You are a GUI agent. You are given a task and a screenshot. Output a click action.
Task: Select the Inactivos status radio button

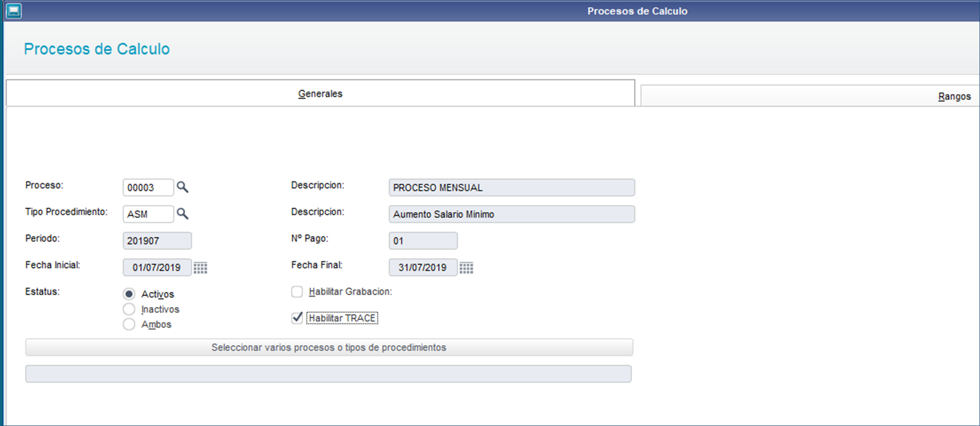pyautogui.click(x=129, y=309)
